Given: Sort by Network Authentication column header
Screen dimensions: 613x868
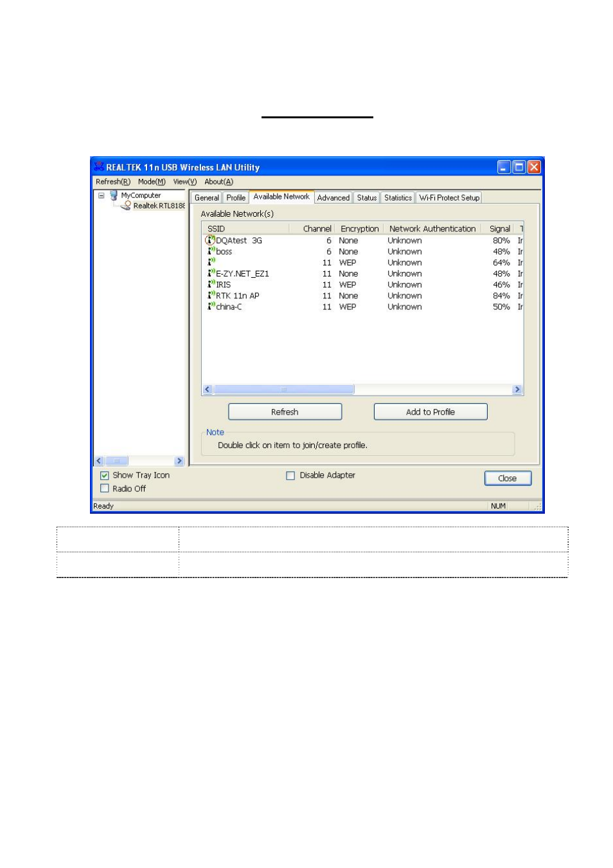Looking at the screenshot, I should coord(432,229).
